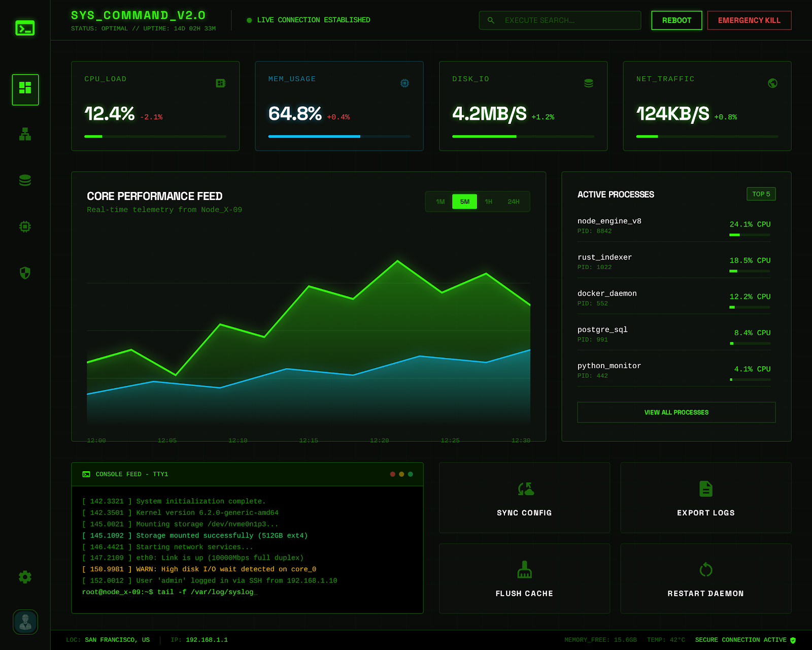Image resolution: width=812 pixels, height=650 pixels.
Task: Click RESTART DAEMON action card
Action: (x=705, y=579)
